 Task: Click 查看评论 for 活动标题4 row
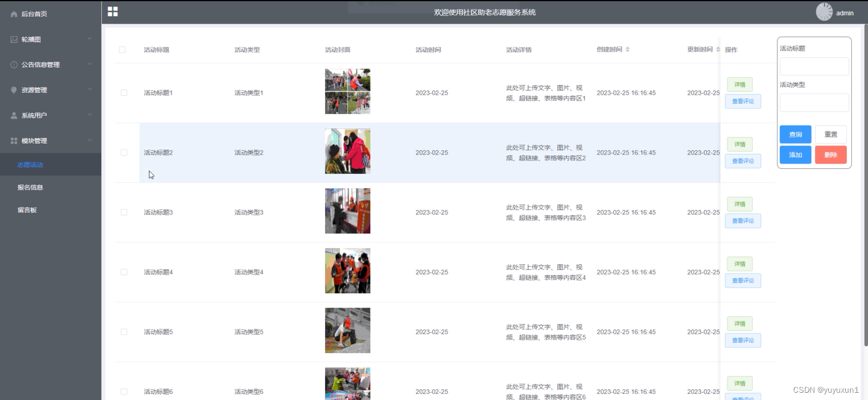coord(743,281)
